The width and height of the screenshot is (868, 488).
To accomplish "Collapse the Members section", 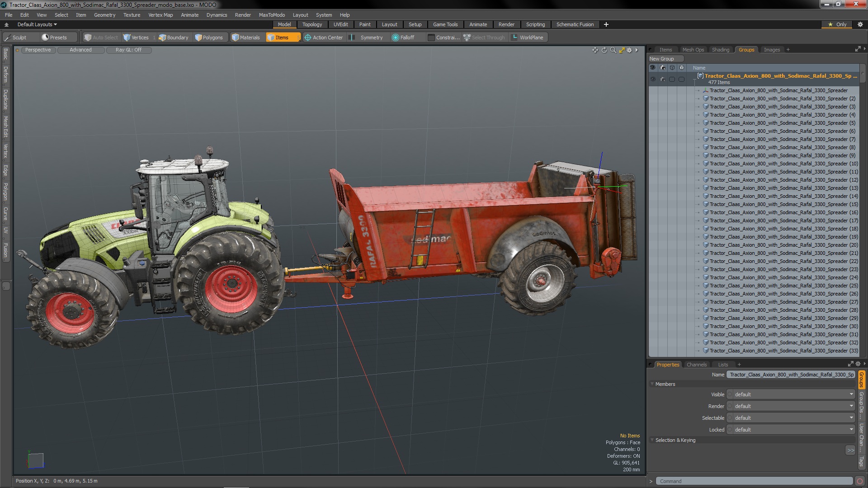I will (x=652, y=384).
